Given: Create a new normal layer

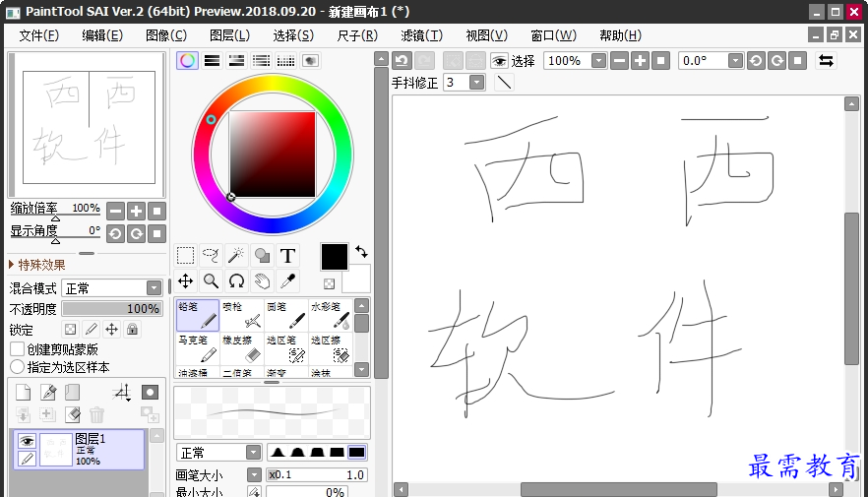Looking at the screenshot, I should click(x=24, y=393).
